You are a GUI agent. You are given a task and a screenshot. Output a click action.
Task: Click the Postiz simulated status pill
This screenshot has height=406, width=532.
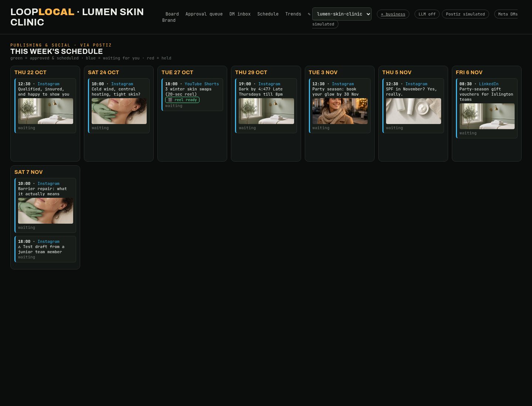(x=465, y=14)
